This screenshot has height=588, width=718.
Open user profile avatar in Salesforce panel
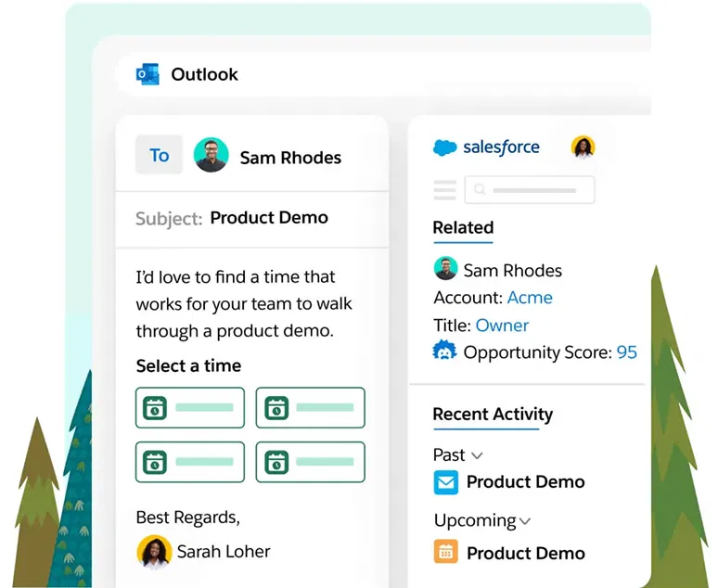583,147
